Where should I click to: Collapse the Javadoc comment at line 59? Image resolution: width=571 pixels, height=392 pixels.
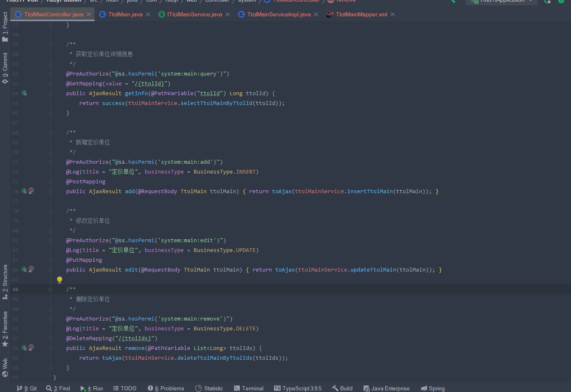[x=50, y=44]
